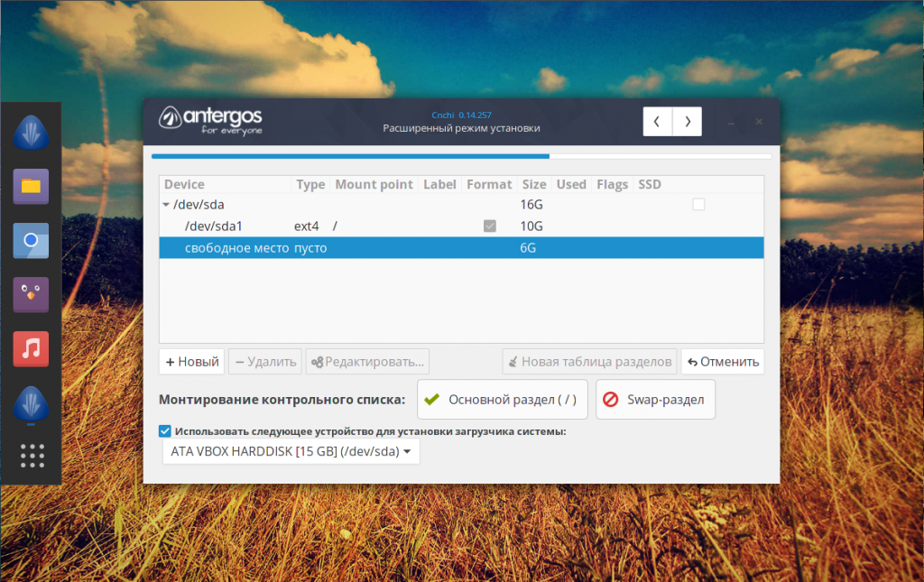Click the Antergos logo in the header

[210, 121]
